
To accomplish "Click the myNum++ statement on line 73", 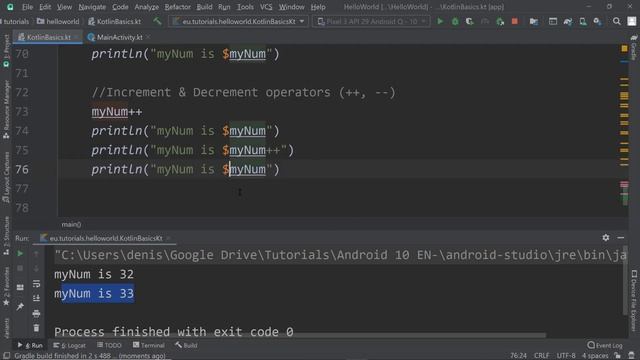I will pos(117,111).
